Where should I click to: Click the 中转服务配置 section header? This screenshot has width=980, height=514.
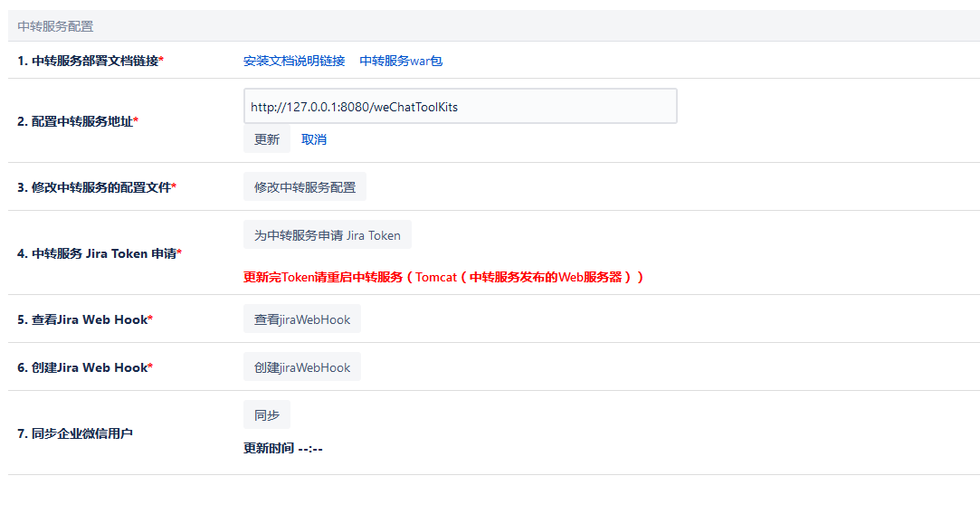tap(55, 27)
